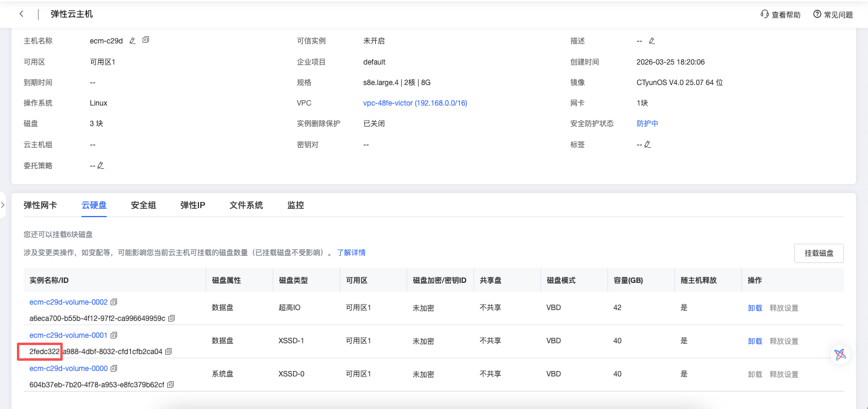Edit the 标签 tags pencil icon
The width and height of the screenshot is (868, 409).
[x=647, y=145]
